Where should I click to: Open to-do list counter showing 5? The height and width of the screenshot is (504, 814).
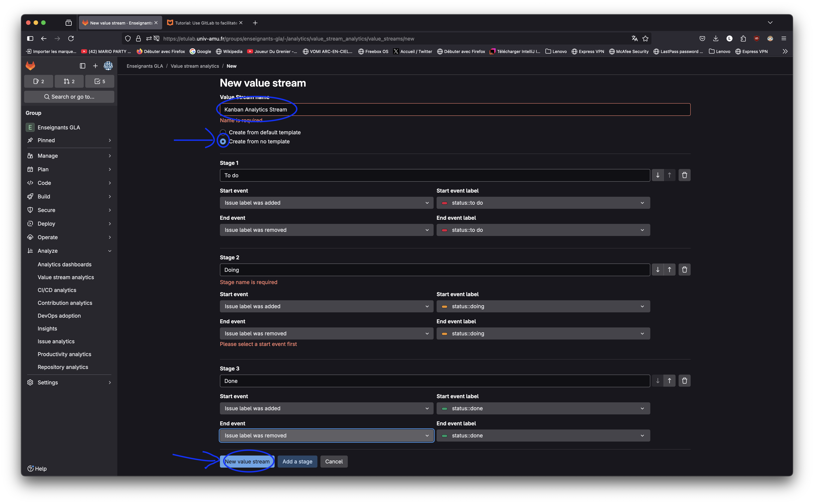point(100,81)
